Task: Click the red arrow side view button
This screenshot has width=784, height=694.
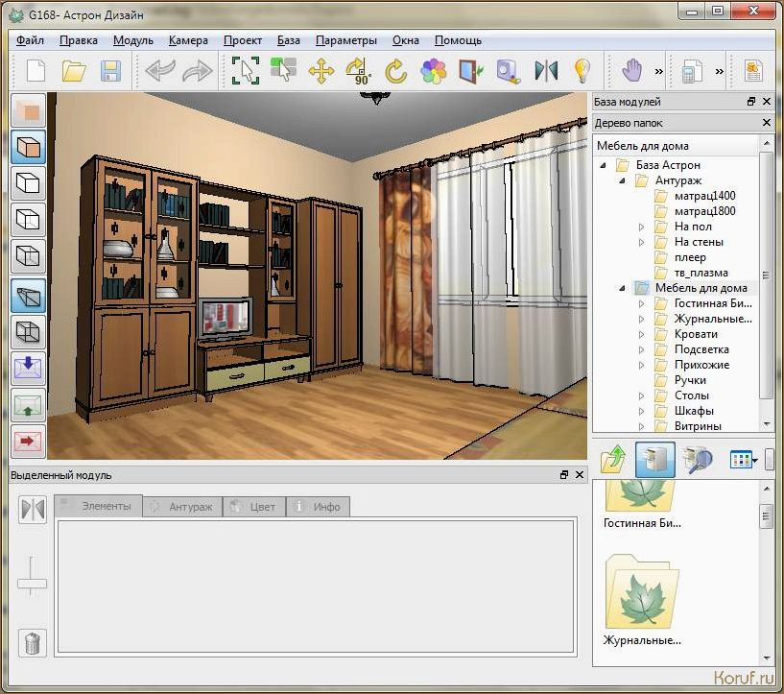Action: click(29, 441)
